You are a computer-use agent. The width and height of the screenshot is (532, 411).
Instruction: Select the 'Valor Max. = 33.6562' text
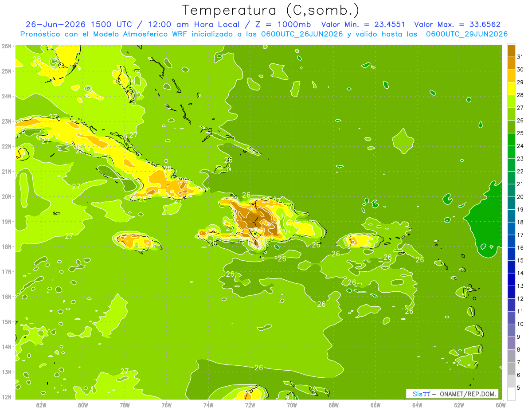click(457, 24)
